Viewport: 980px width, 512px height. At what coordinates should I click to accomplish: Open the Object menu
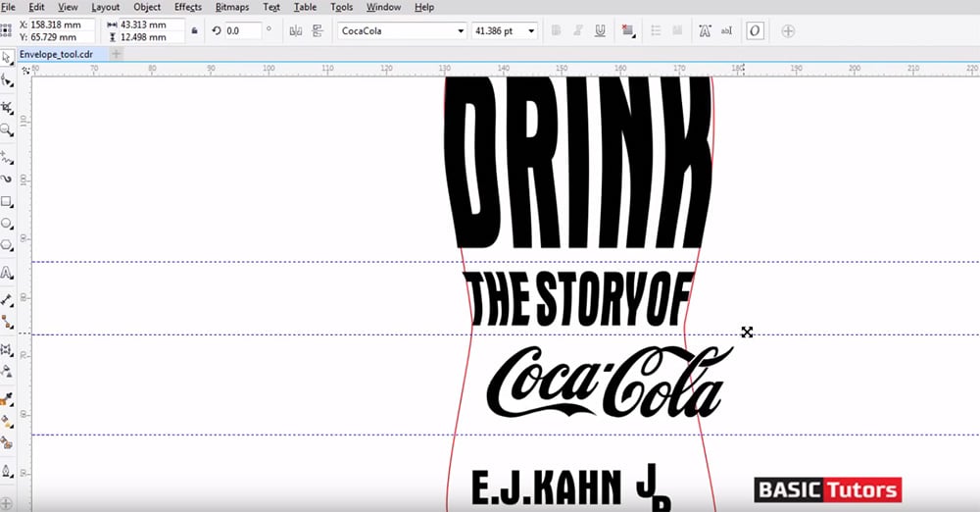tap(148, 7)
